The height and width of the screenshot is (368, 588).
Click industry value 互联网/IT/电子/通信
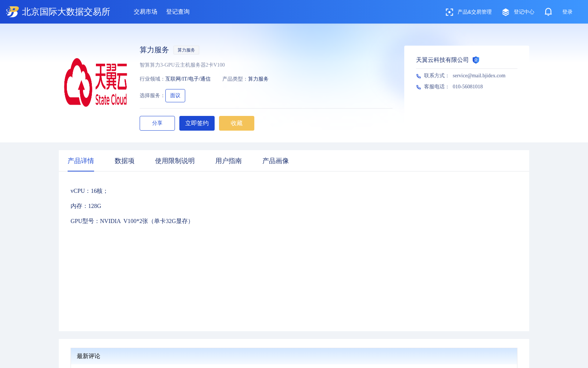[188, 79]
